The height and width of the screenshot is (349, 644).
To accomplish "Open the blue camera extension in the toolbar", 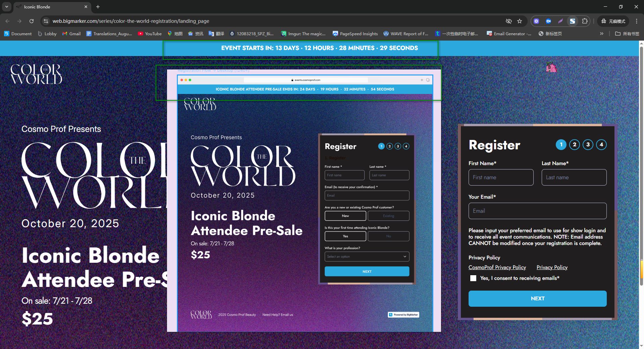I will 548,21.
